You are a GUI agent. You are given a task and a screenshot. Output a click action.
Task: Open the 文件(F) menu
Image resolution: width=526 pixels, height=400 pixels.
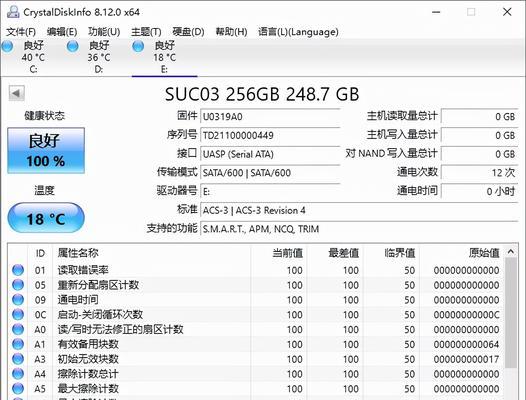[21, 32]
